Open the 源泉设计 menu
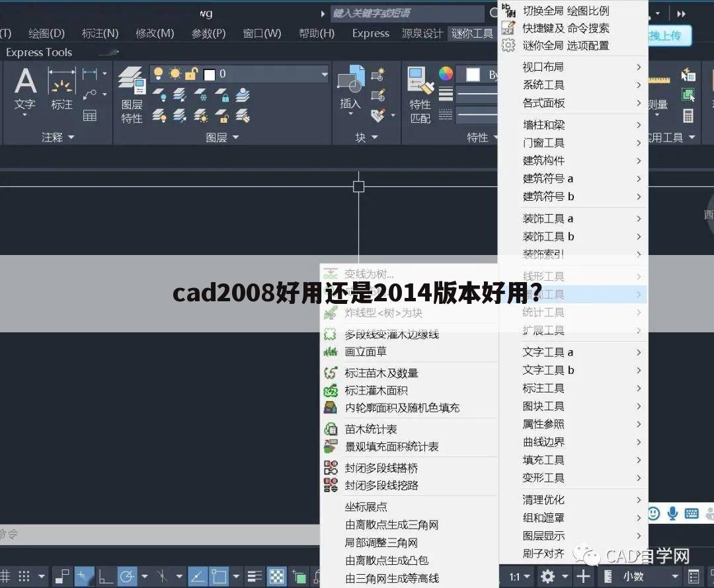714x588 pixels. click(422, 33)
